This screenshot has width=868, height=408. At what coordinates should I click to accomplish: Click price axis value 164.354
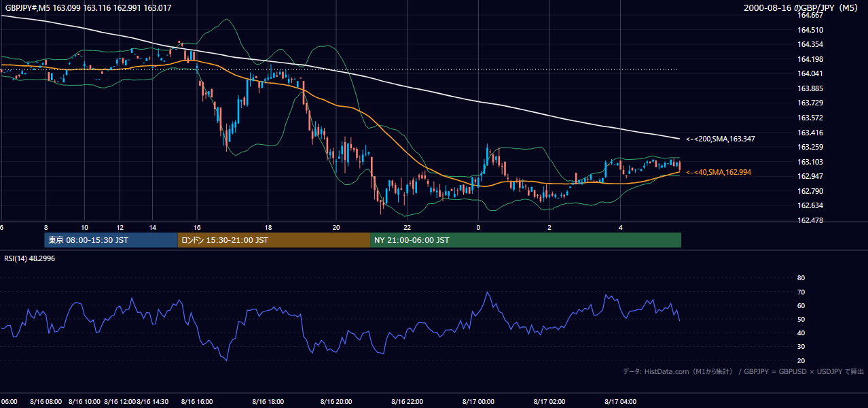pos(810,44)
